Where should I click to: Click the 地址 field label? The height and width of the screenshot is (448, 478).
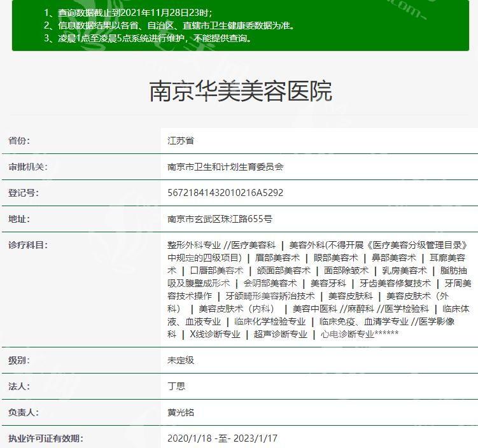[19, 219]
